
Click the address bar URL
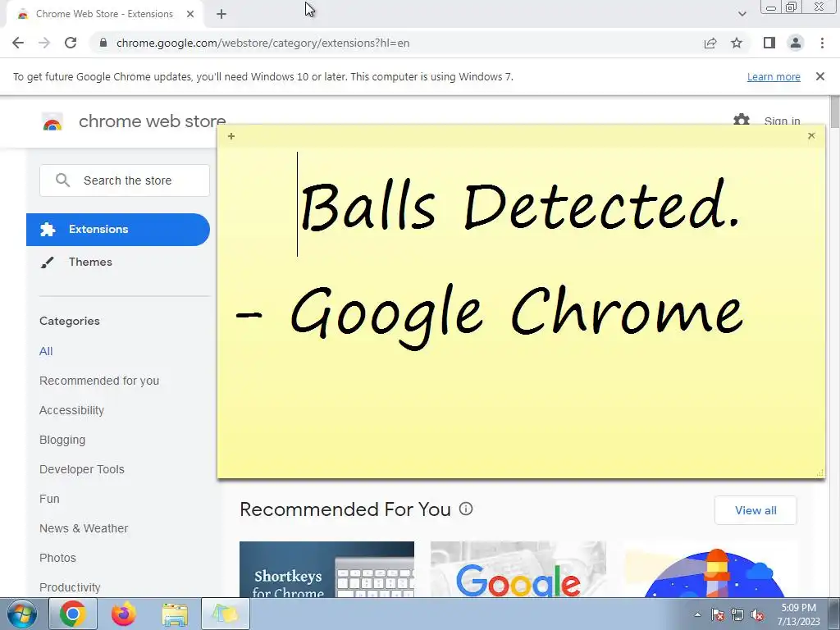262,43
